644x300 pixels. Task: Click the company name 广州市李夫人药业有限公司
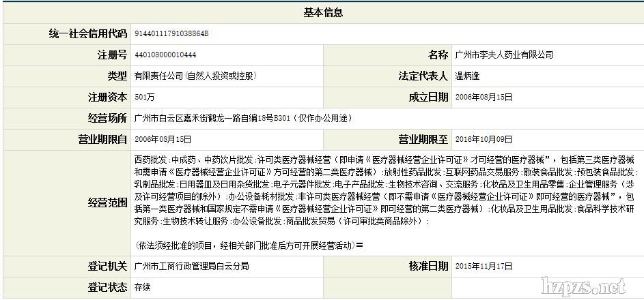[503, 55]
